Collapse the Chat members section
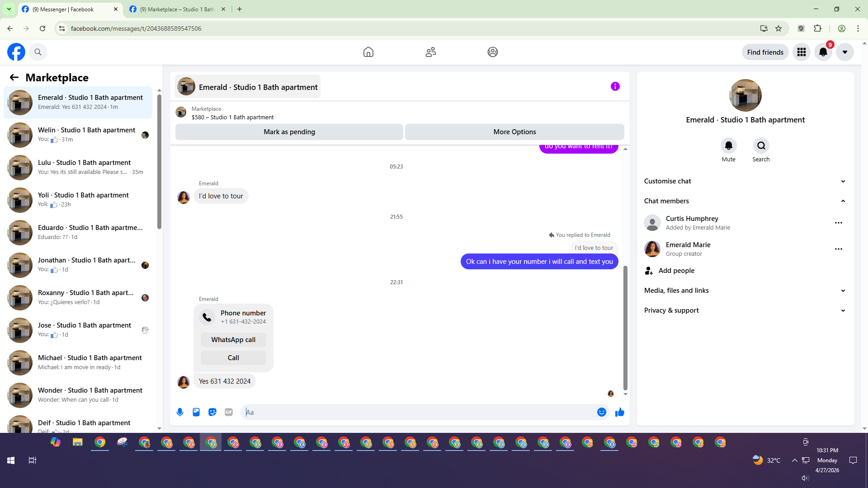868x488 pixels. 745,201
